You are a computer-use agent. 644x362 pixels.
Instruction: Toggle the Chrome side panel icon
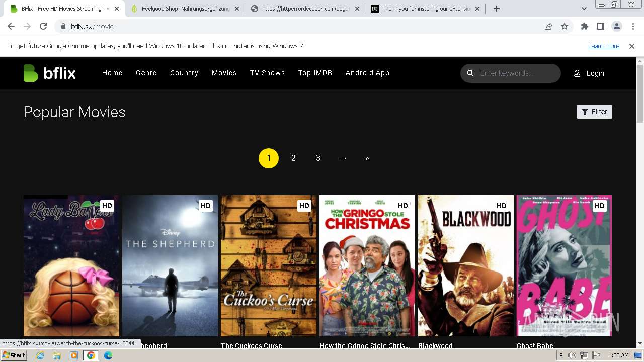[601, 27]
